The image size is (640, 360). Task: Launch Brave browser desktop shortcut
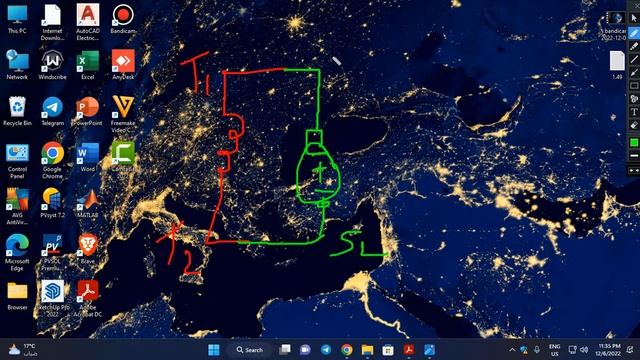[x=88, y=249]
